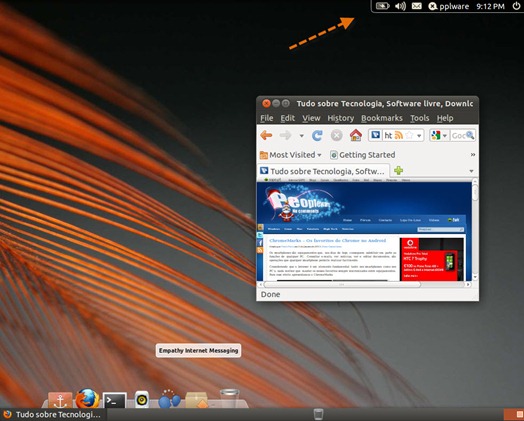Screen dimensions: 524x421
Task: Open the software package box dock icon
Action: (x=196, y=400)
